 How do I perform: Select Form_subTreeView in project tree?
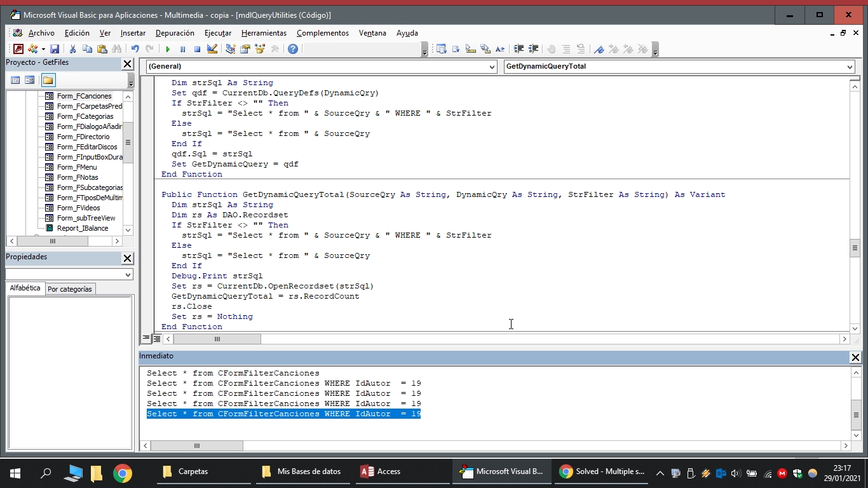(86, 218)
